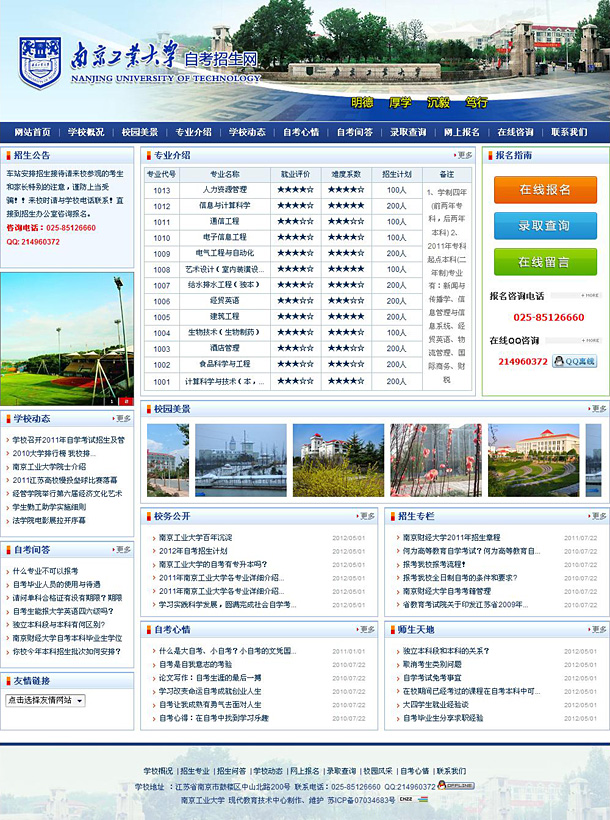
Task: Click the green 在线留言 button
Action: coord(545,261)
